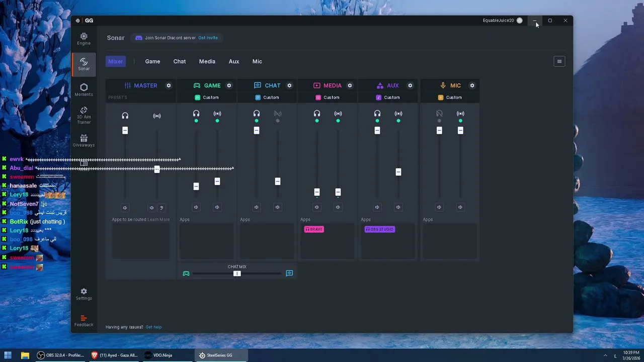Switch to OBS 32.0.4 in taskbar
Image resolution: width=644 pixels, height=362 pixels.
coord(60,355)
